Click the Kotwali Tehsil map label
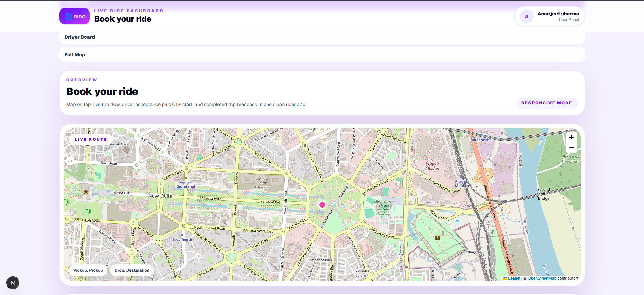 pyautogui.click(x=433, y=203)
